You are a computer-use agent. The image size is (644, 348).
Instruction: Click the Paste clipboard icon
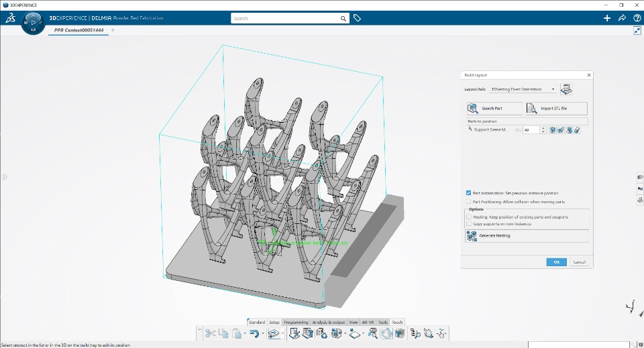[237, 333]
